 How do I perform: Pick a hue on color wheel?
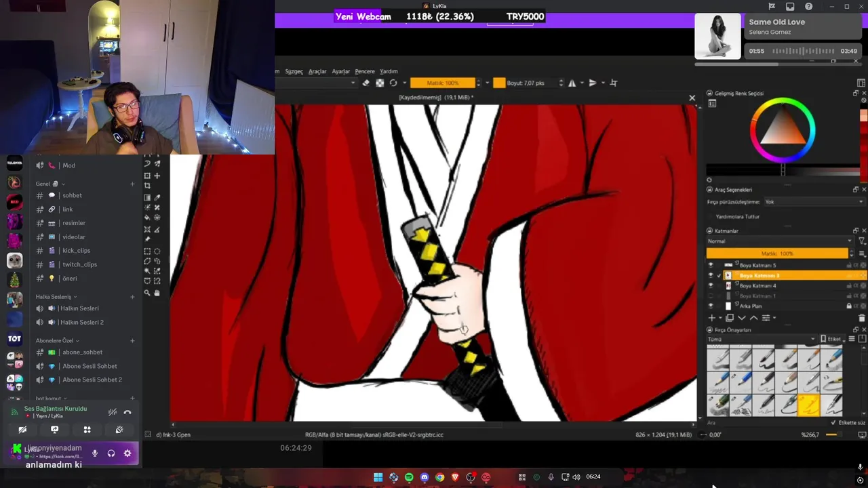(783, 130)
